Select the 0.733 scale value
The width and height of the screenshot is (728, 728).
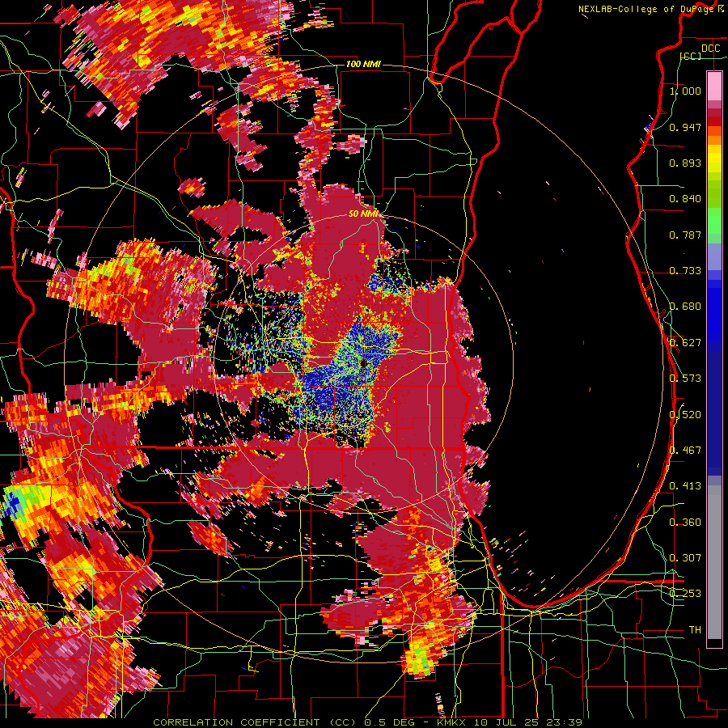click(x=685, y=271)
